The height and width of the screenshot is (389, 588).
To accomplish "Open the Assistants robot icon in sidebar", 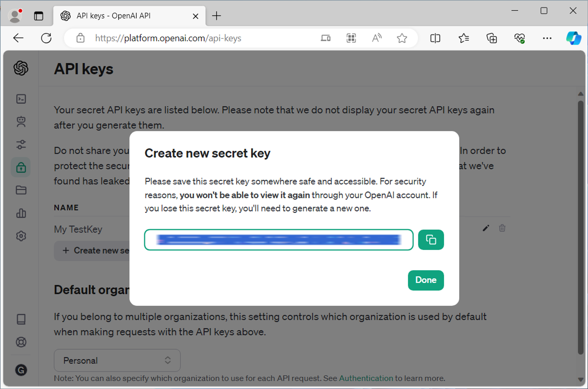I will (x=21, y=122).
